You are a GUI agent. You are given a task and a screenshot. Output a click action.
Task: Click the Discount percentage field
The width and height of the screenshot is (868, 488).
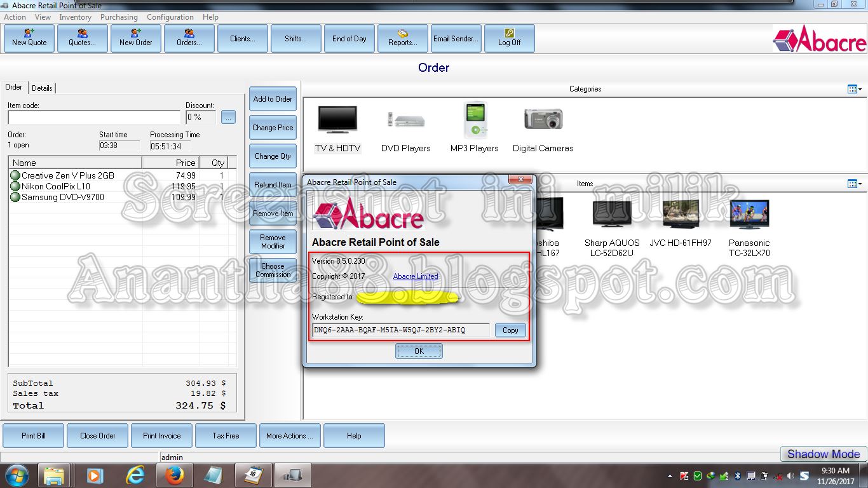(x=201, y=118)
